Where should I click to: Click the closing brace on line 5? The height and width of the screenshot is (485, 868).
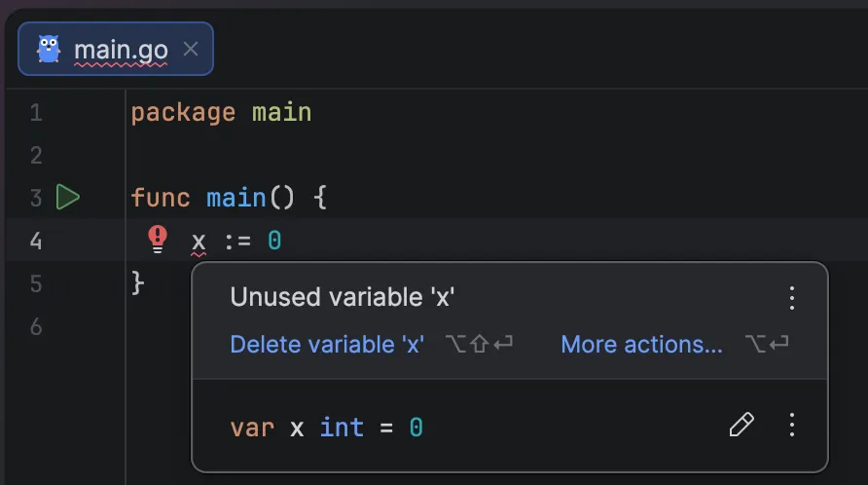pos(137,282)
